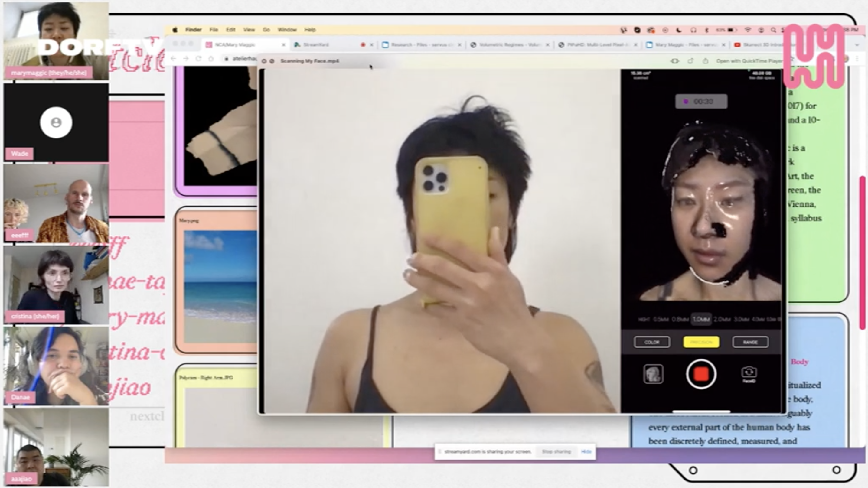The height and width of the screenshot is (488, 868).
Task: Expand the browser tab list chevron
Action: [857, 44]
